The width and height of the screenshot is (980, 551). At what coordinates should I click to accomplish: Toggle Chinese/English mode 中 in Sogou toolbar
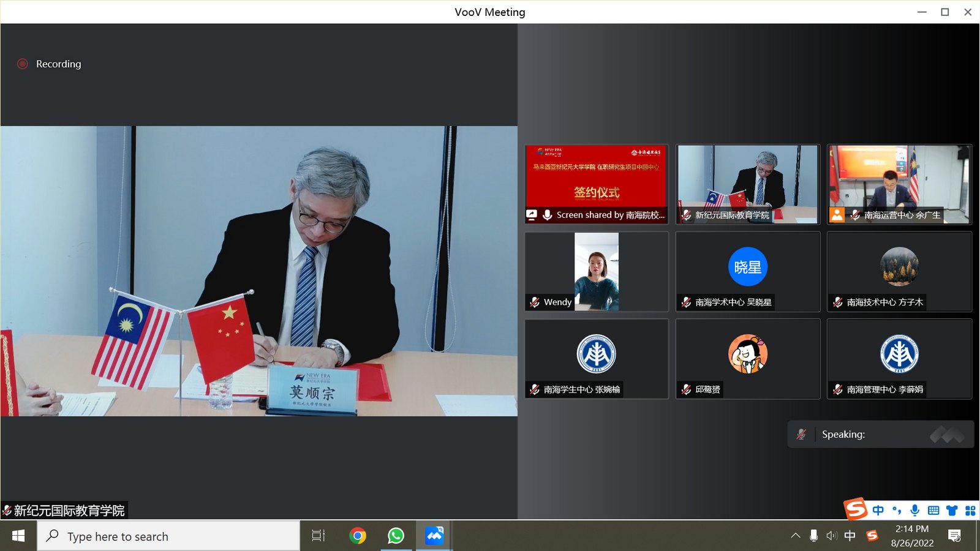coord(878,511)
